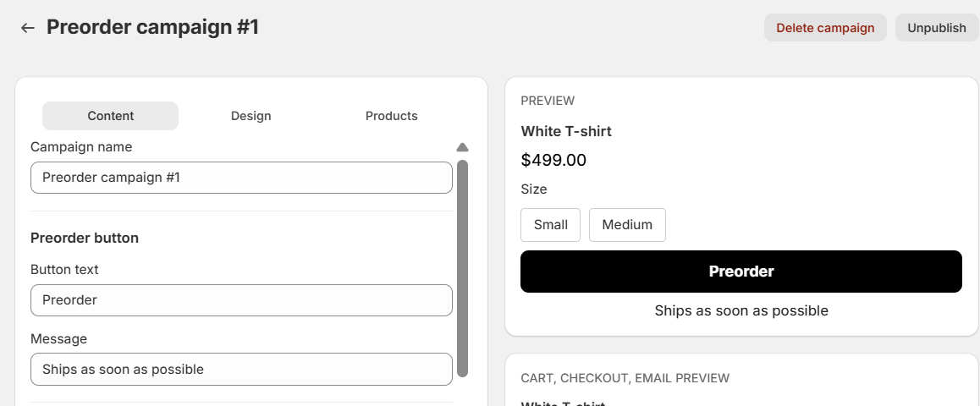Click the "Preorder campaign #1" page heading
Viewport: 980px width, 406px height.
(x=152, y=28)
